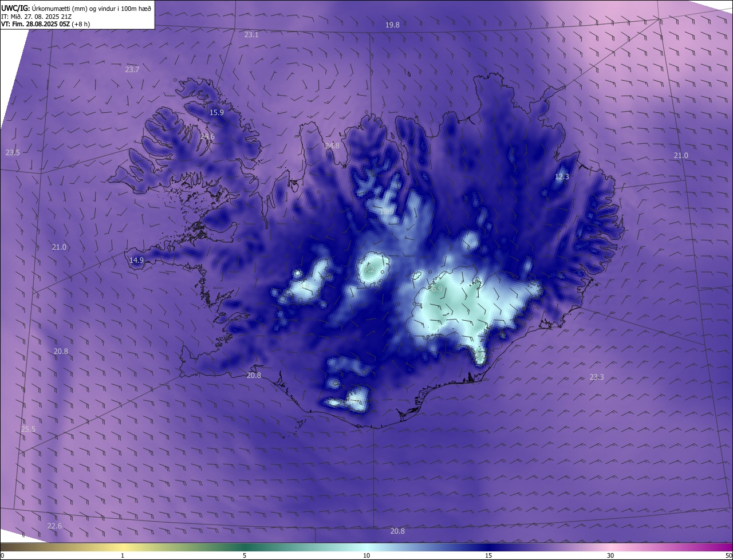This screenshot has height=560, width=733.
Task: Click the 15.9 value over the Westfjords
Action: pos(216,113)
